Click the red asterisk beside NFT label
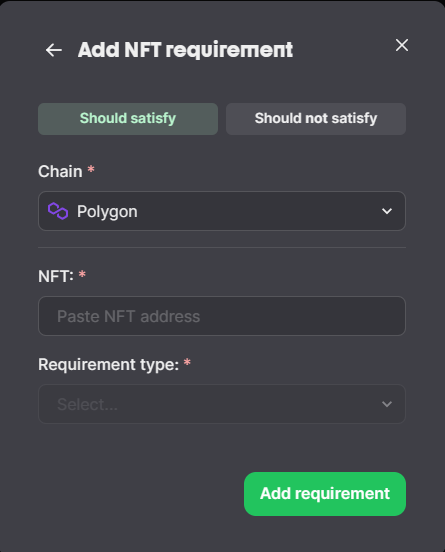This screenshot has height=552, width=445. 82,275
